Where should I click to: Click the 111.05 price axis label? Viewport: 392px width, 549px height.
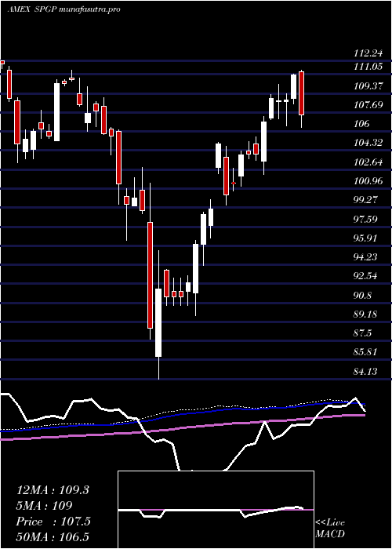(368, 67)
